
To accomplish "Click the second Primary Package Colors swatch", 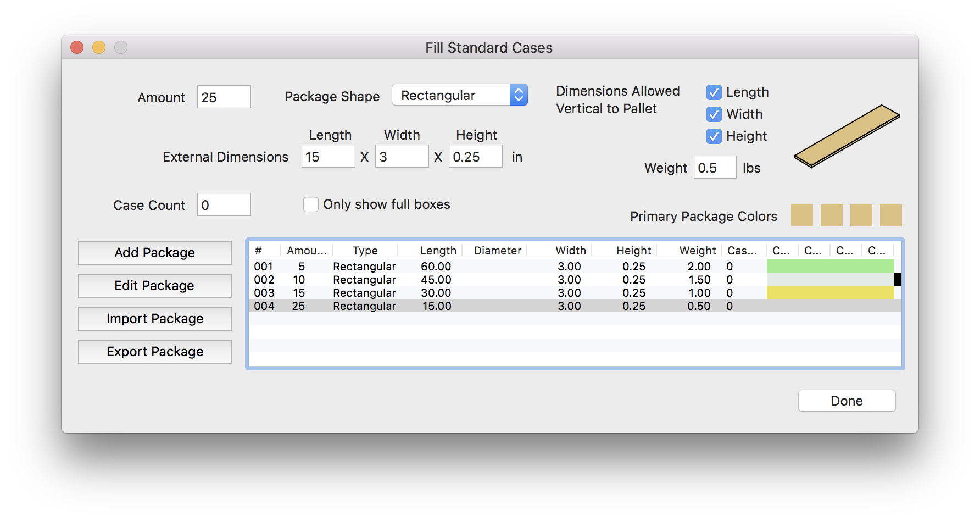I will 832,215.
